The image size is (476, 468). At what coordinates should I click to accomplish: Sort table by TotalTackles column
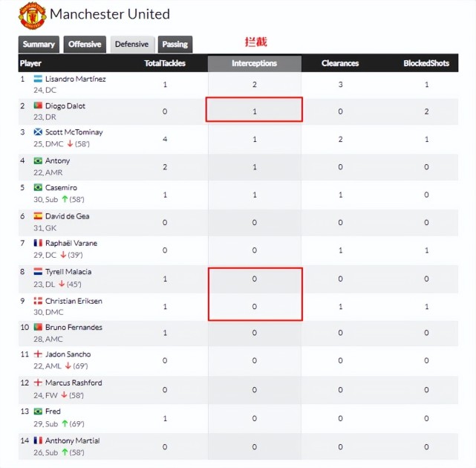point(163,64)
